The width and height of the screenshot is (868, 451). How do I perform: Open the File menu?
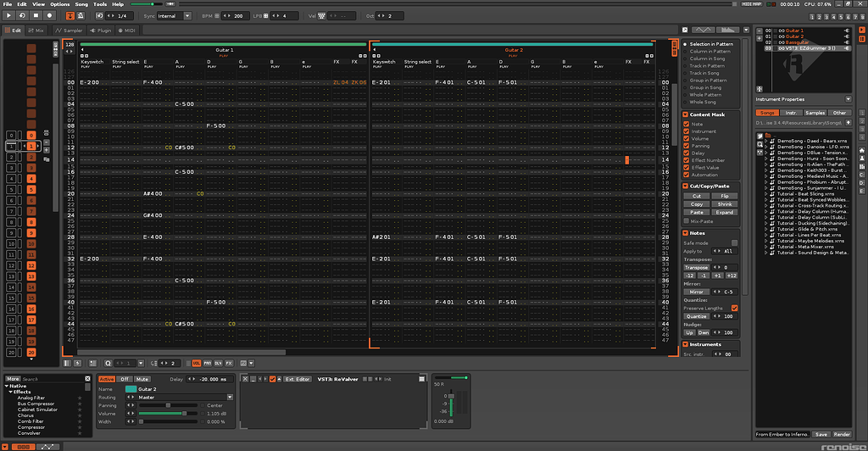pyautogui.click(x=7, y=4)
